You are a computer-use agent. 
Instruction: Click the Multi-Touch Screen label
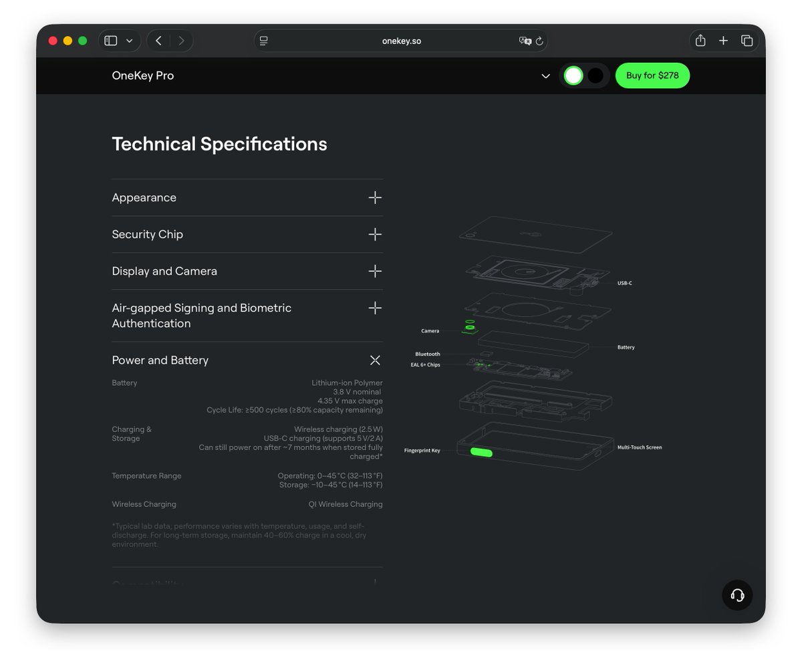tap(640, 447)
